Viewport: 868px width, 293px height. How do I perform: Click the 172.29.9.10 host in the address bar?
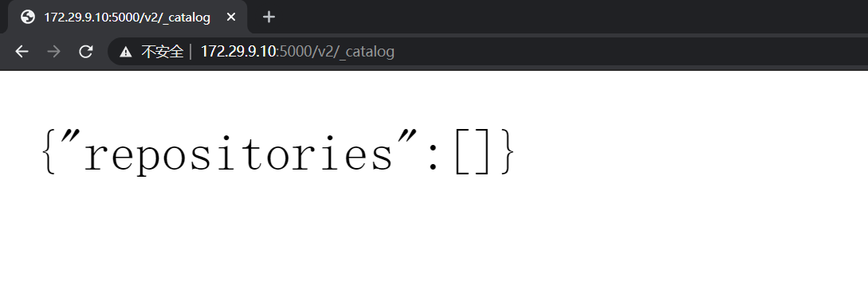(x=238, y=52)
